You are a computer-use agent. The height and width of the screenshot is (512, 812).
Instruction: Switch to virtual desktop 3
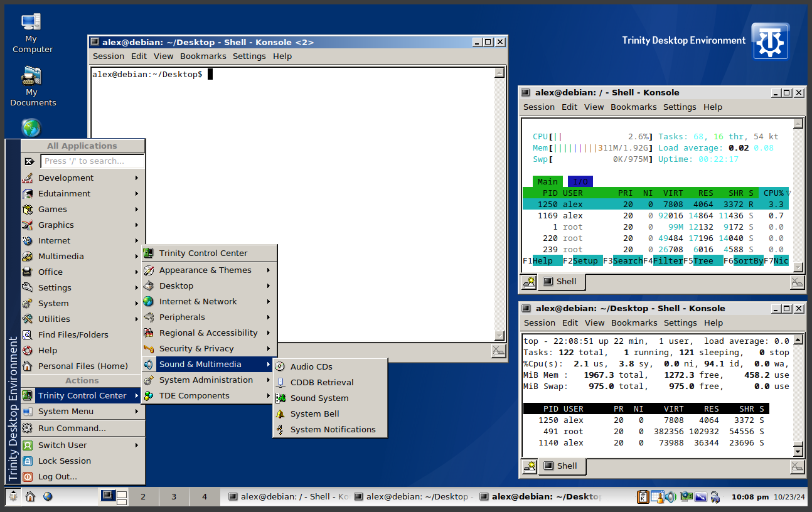tap(174, 497)
